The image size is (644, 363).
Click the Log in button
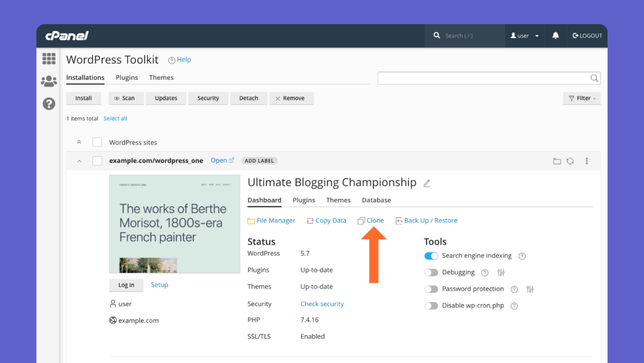(x=126, y=285)
